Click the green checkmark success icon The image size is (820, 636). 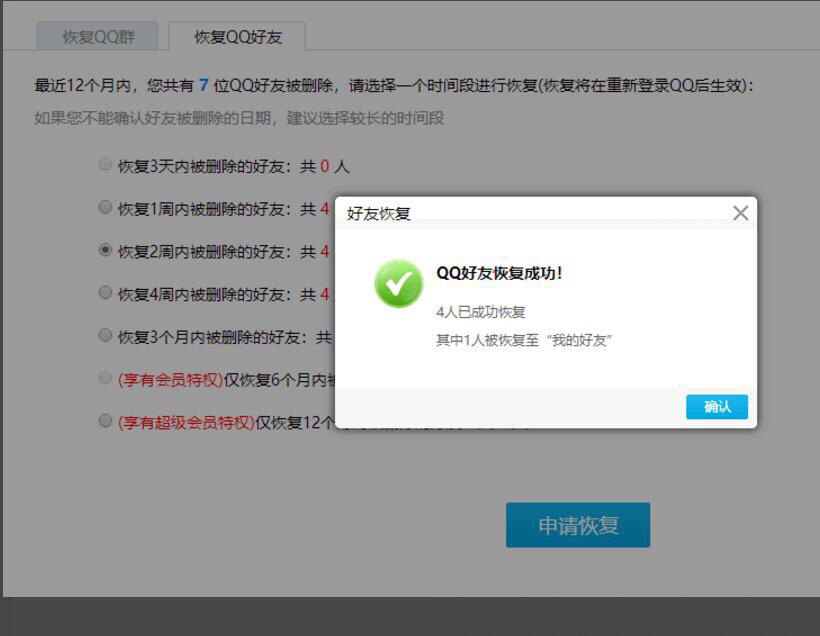398,283
